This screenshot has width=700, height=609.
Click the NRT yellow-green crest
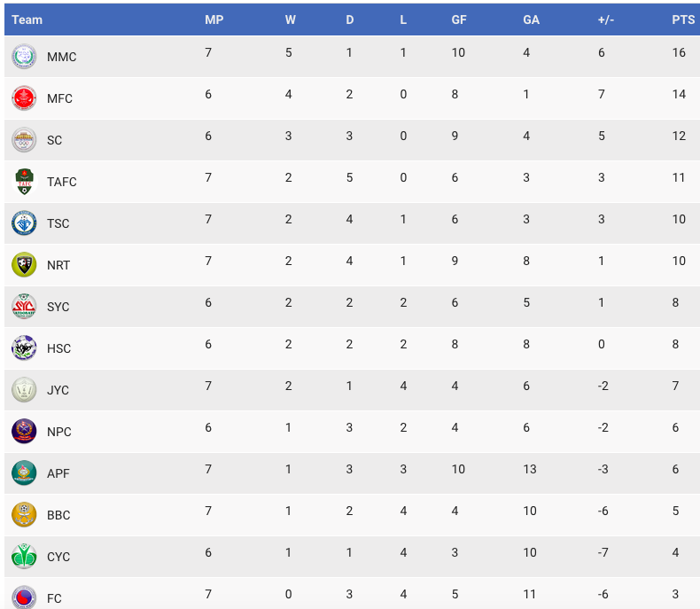pos(24,265)
